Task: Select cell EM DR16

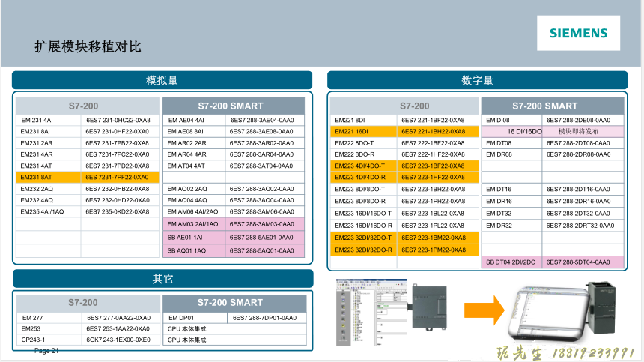Action: pos(511,202)
